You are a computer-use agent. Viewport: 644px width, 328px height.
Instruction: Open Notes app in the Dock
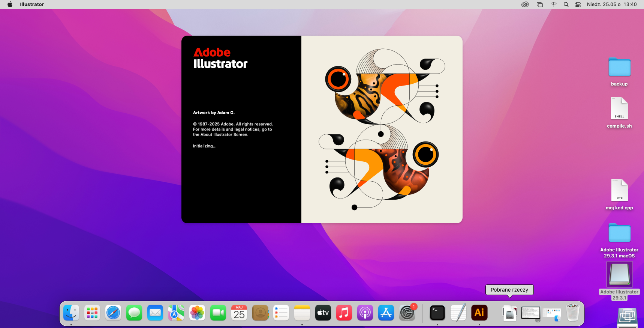(x=302, y=313)
